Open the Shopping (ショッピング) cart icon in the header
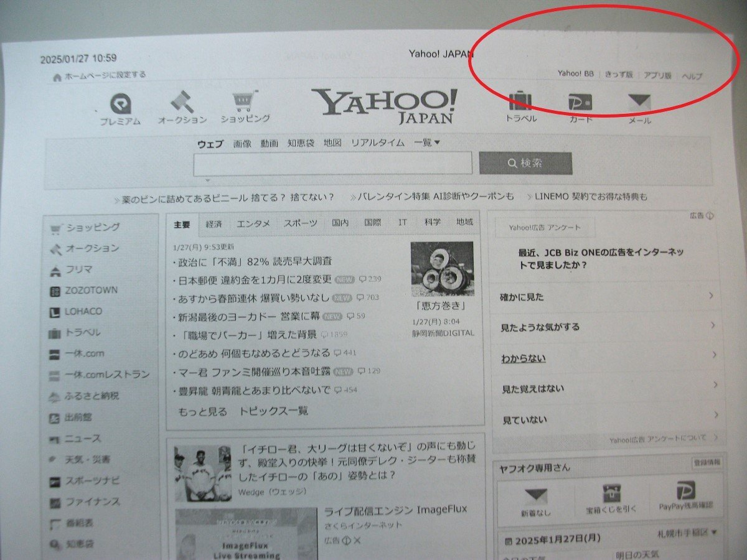 [x=245, y=100]
